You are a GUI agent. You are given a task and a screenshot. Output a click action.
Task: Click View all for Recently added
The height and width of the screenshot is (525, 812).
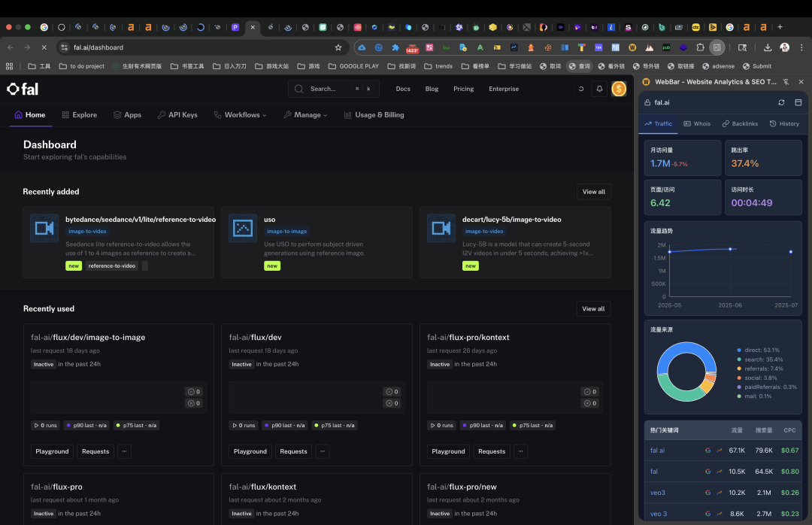point(593,192)
